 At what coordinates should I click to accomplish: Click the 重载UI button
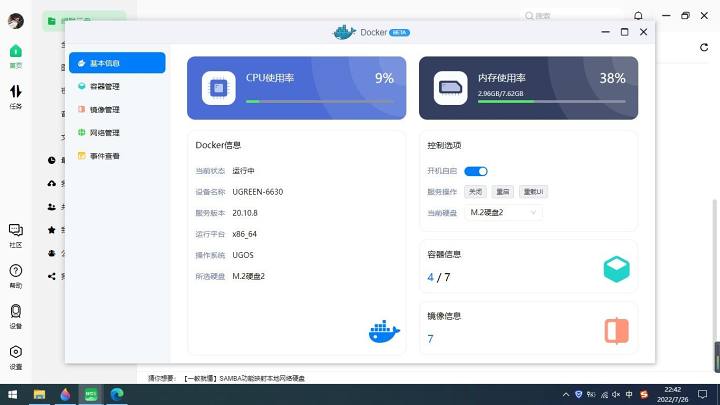tap(533, 191)
